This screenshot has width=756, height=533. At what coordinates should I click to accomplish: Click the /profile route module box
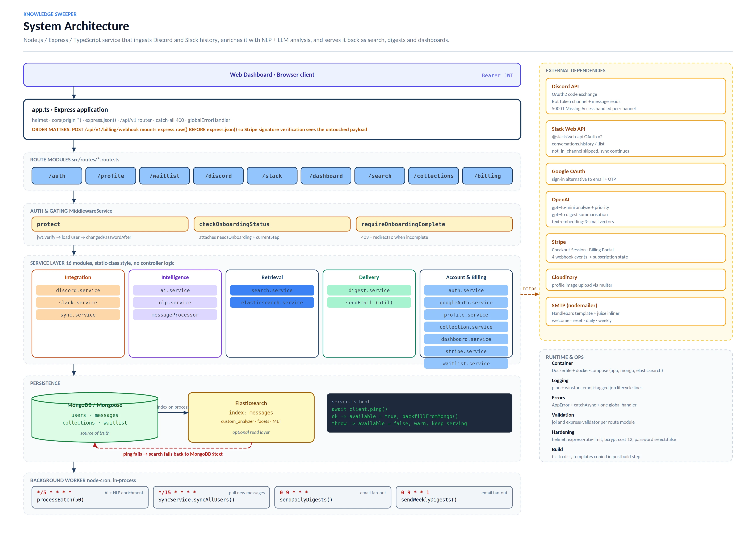111,176
